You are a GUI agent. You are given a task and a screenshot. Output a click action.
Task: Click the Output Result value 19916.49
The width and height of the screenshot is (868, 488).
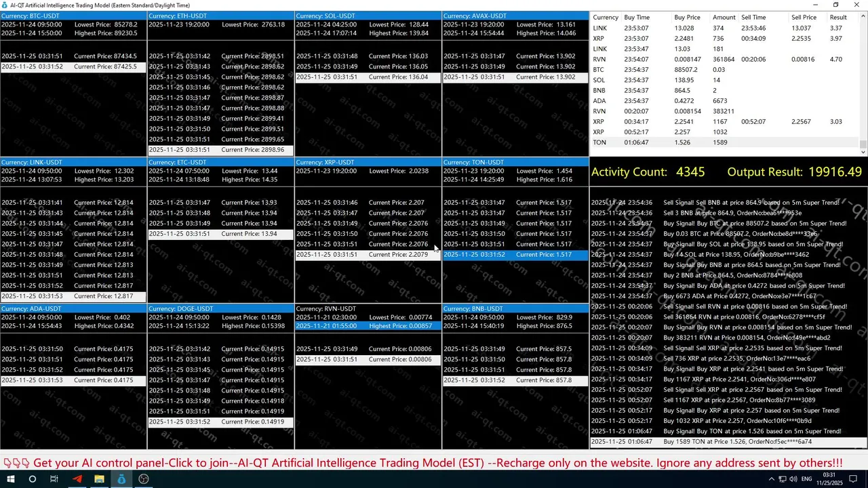[x=835, y=172]
